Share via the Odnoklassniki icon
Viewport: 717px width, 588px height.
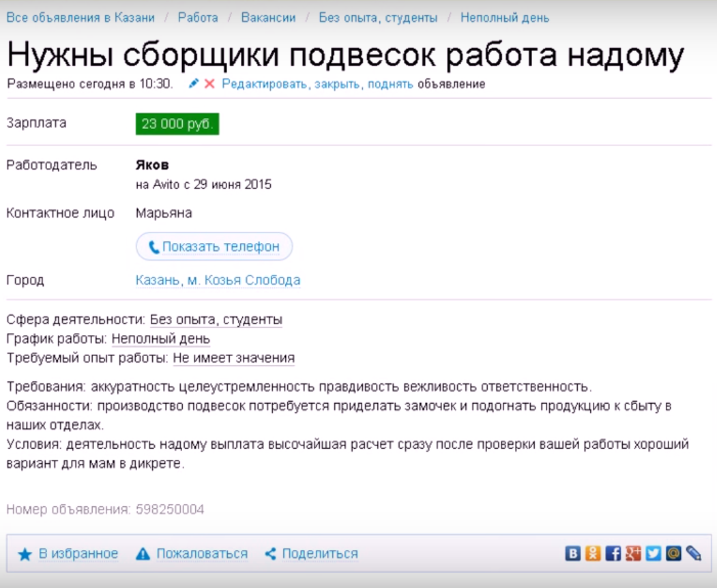pos(593,554)
